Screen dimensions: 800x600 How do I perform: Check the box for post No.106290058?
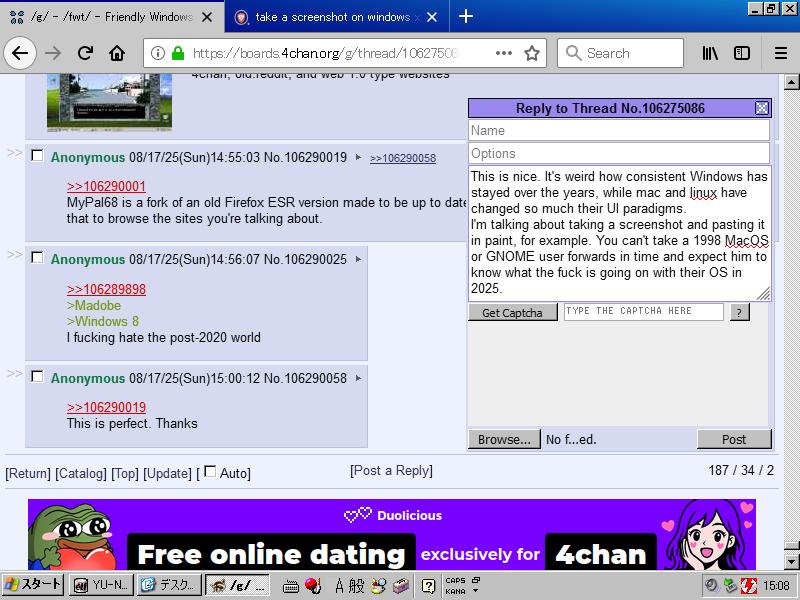(x=37, y=377)
